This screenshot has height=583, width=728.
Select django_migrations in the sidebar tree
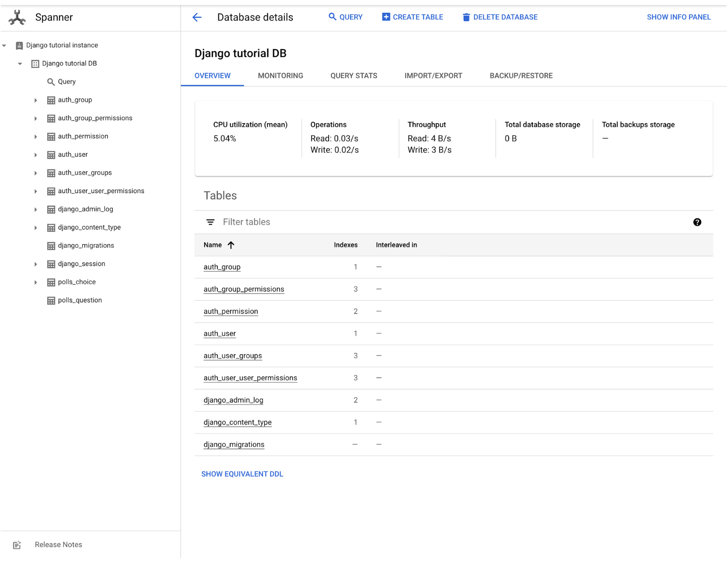click(86, 246)
